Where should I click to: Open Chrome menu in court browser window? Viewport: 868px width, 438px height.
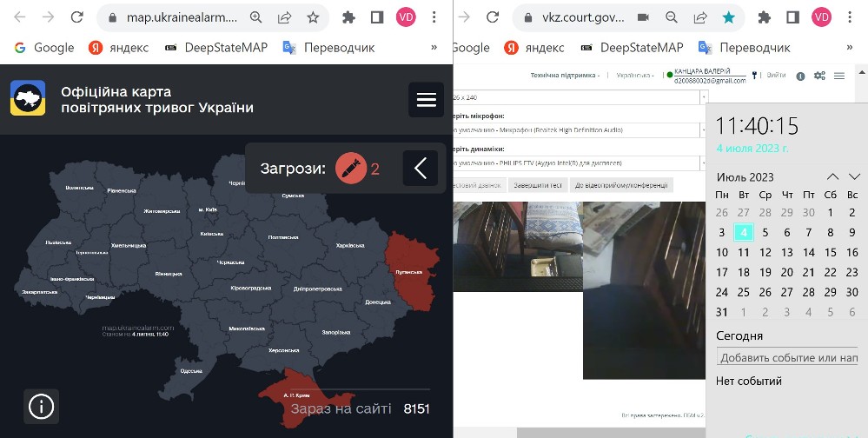pyautogui.click(x=850, y=17)
